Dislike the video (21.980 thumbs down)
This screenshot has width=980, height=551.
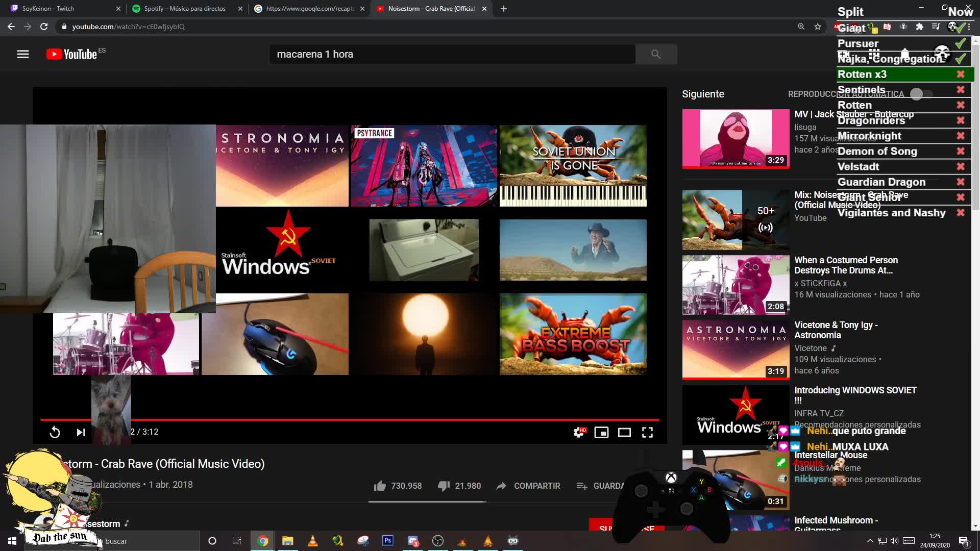point(459,486)
